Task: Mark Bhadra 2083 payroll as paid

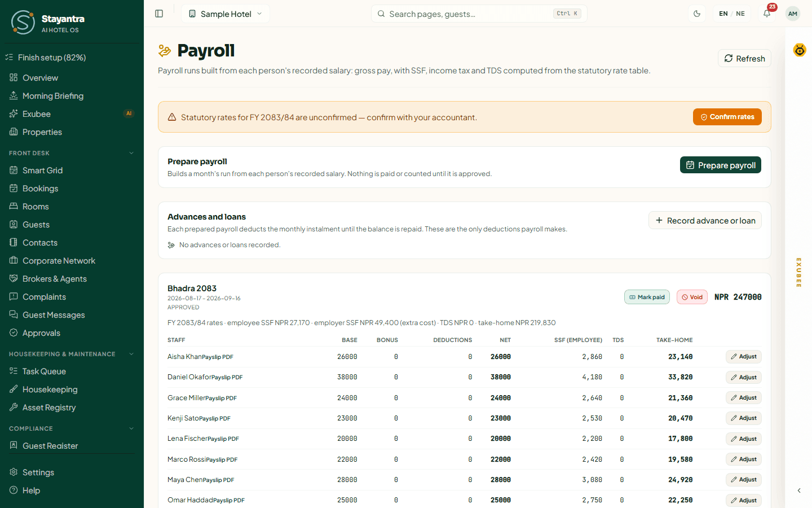Action: (x=647, y=297)
